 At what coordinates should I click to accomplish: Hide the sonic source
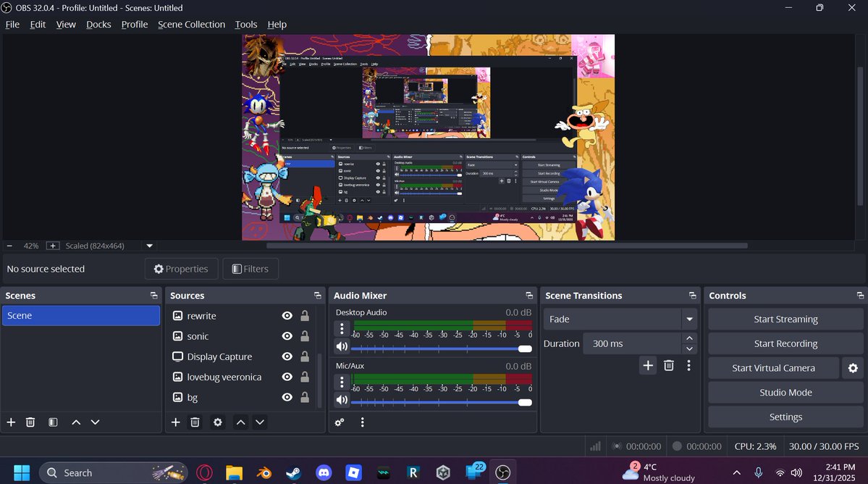(x=287, y=336)
